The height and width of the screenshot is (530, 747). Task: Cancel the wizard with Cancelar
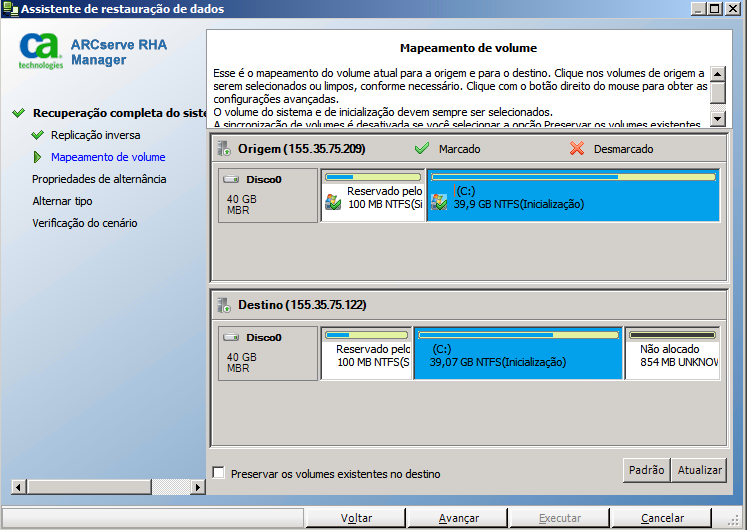pyautogui.click(x=662, y=518)
